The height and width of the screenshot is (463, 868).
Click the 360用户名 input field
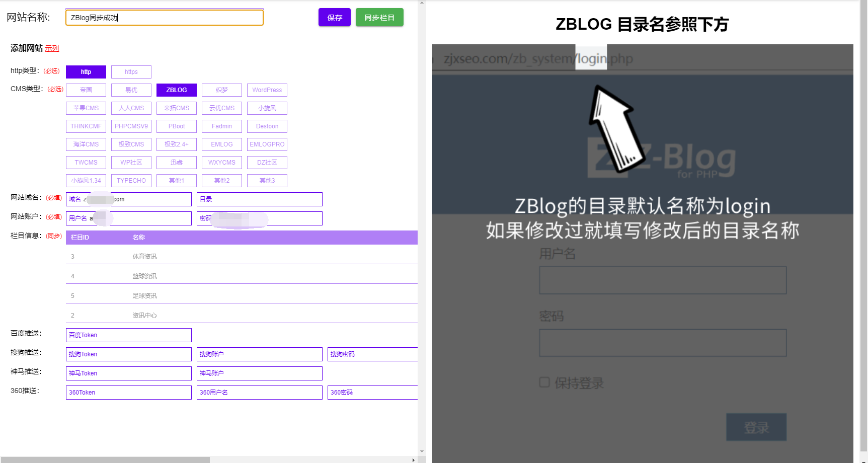[x=260, y=393]
